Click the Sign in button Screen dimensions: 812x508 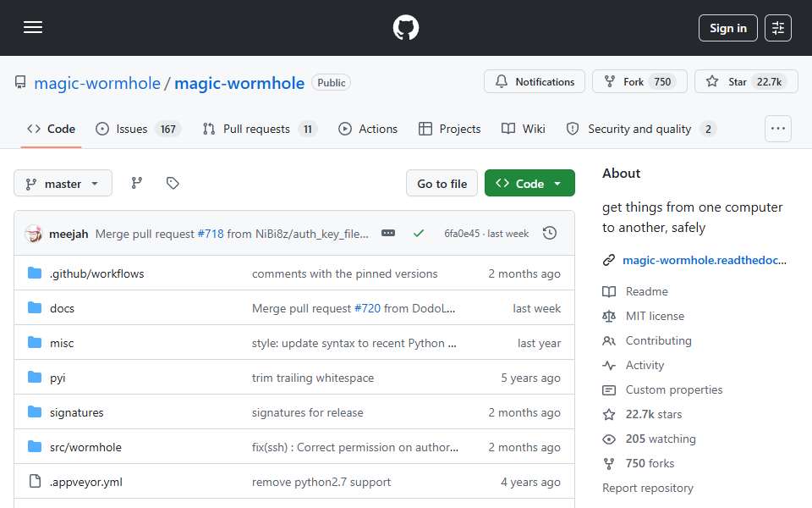[x=727, y=28]
